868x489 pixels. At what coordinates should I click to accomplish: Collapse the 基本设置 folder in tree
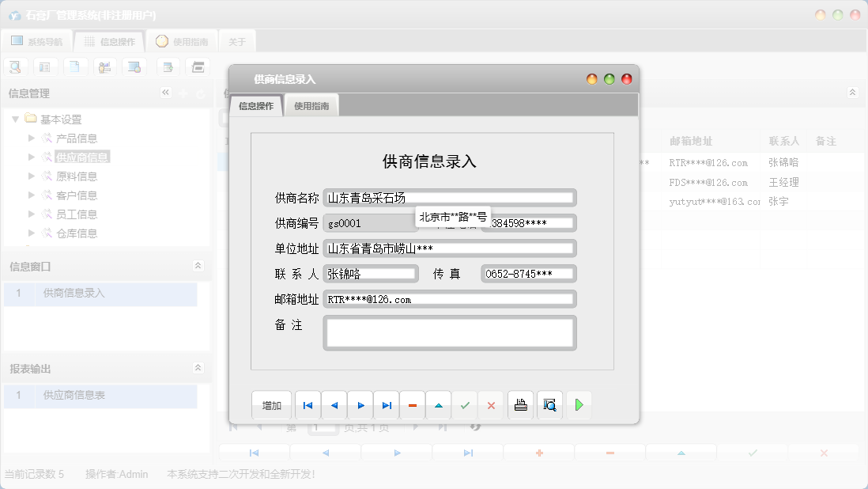tap(15, 119)
